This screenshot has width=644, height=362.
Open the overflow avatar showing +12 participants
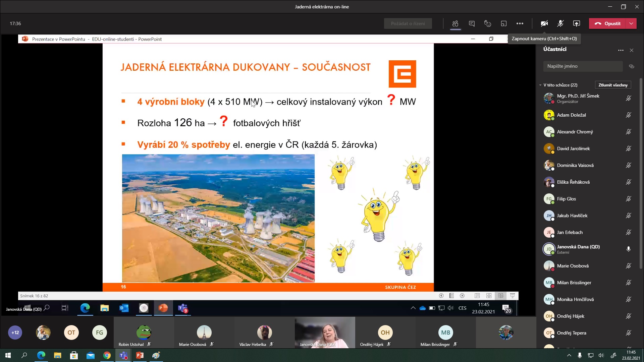pyautogui.click(x=15, y=333)
